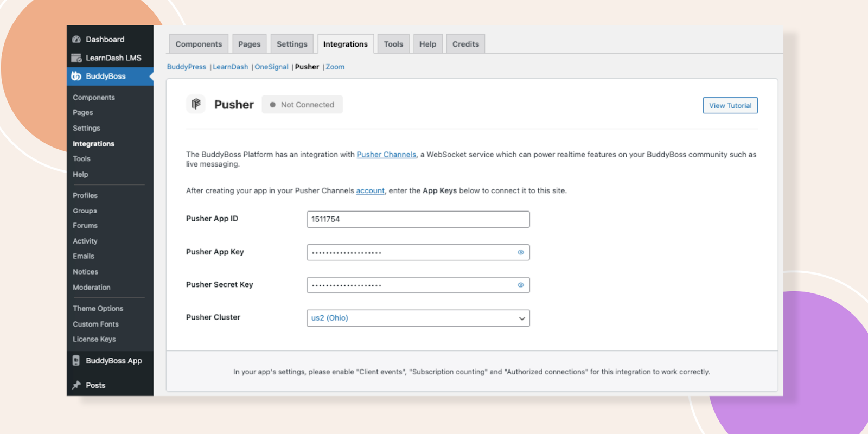Select Integrations in the sidebar submenu
This screenshot has width=868, height=434.
[94, 144]
